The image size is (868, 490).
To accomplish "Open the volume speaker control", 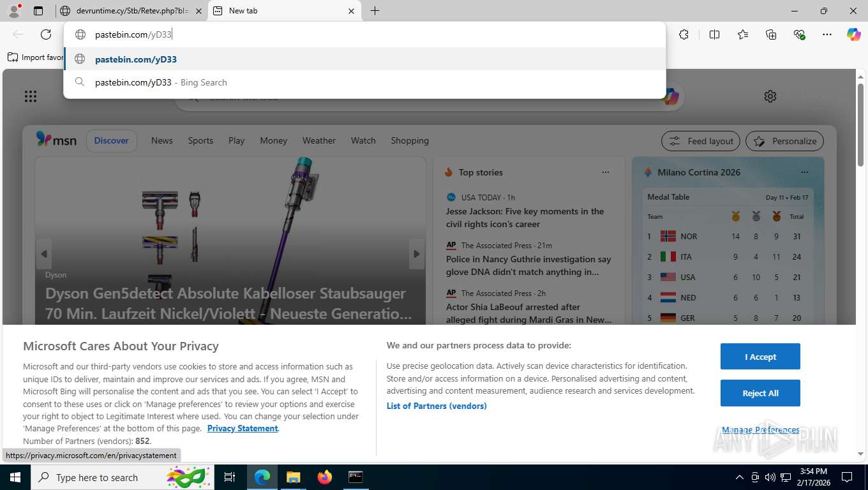I will point(770,477).
